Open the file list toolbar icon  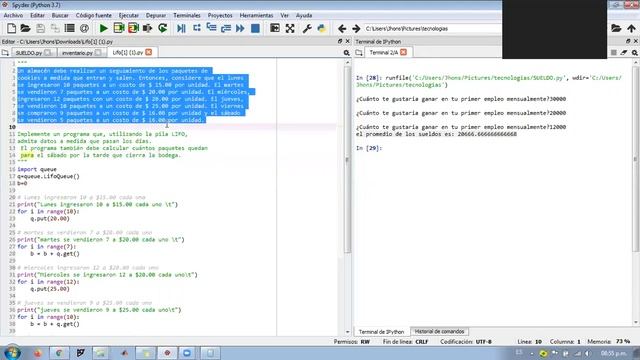[x=69, y=28]
